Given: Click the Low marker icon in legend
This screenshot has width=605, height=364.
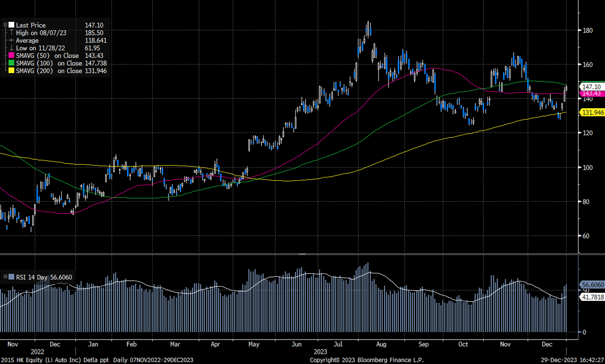Looking at the screenshot, I should point(11,48).
